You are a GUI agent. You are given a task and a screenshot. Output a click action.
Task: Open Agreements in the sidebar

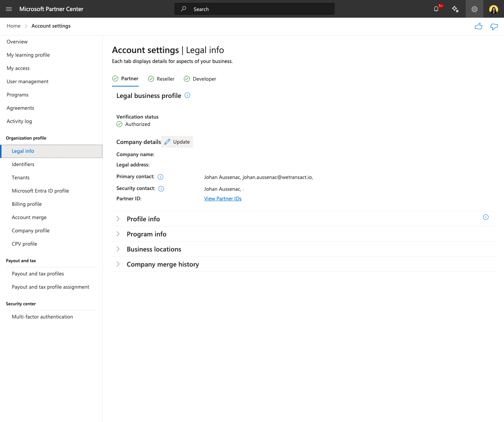click(x=20, y=108)
